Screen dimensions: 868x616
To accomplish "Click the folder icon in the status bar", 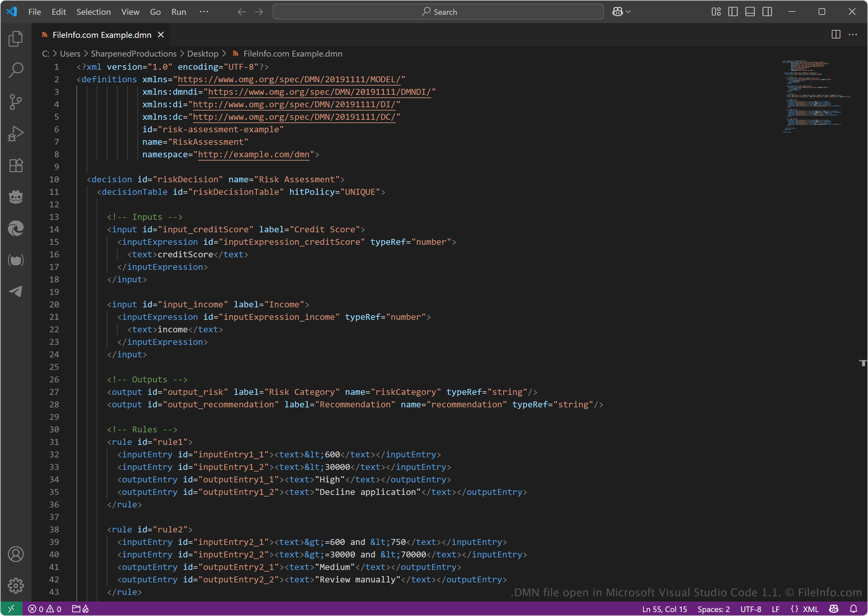I will click(76, 609).
